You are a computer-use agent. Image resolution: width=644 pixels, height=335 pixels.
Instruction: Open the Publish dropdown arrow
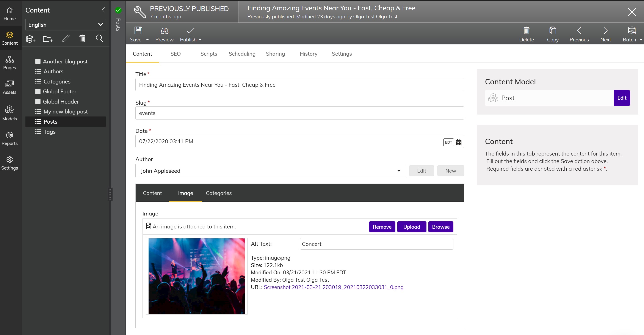click(200, 40)
